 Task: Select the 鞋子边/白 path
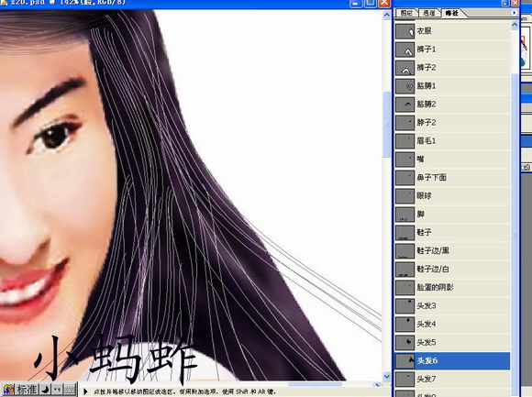point(452,269)
